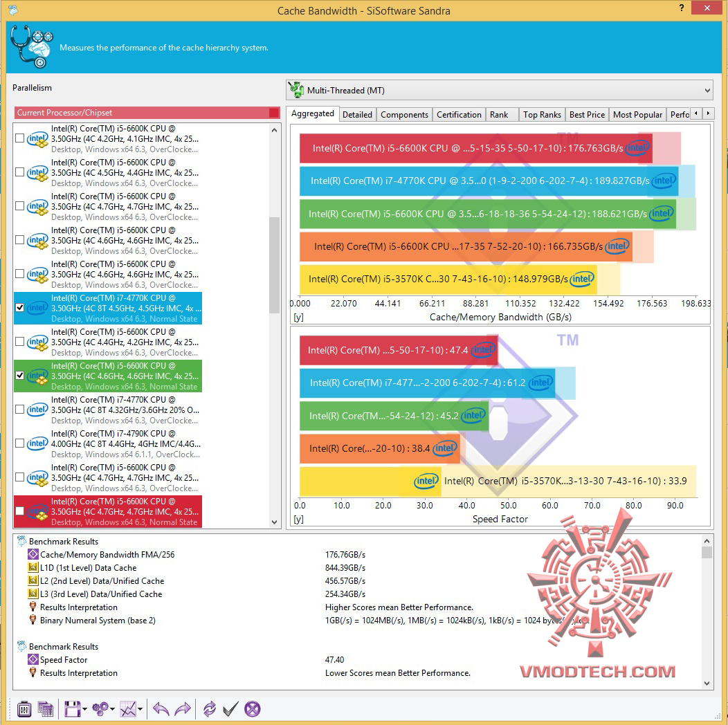
Task: Click the L2 Data/Unified Cache icon
Action: [x=33, y=580]
